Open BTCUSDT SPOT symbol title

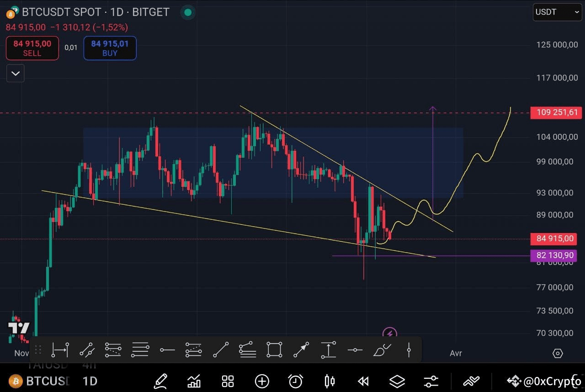pos(96,12)
